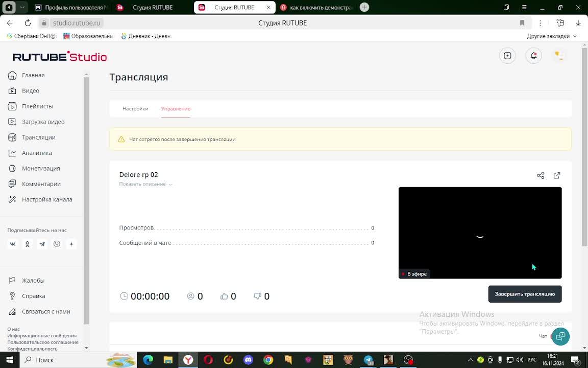588x368 pixels.
Task: Click Информационные сообщения footer link
Action: coord(42,336)
